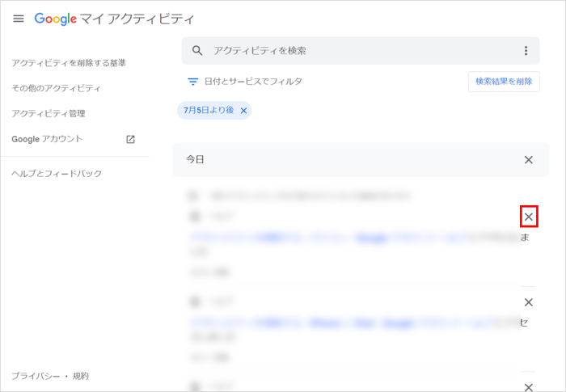Open アクティビティを削除する基準 in sidebar
Image resolution: width=566 pixels, height=392 pixels.
coord(69,63)
